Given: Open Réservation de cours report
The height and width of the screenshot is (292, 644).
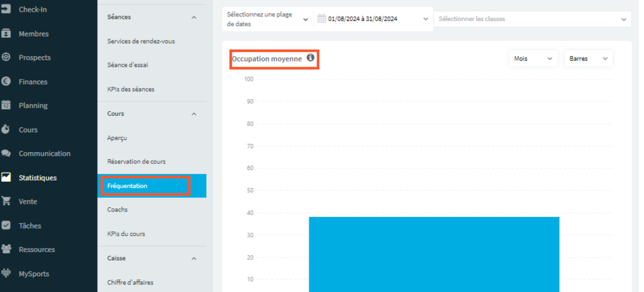Looking at the screenshot, I should pos(136,161).
